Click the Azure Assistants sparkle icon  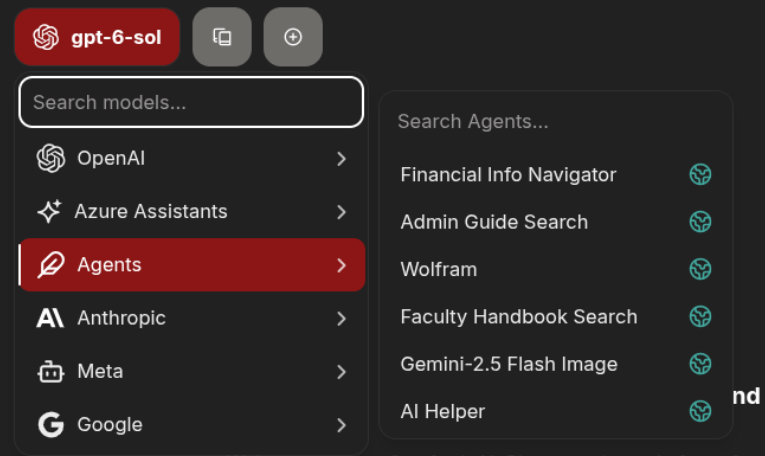(x=49, y=211)
